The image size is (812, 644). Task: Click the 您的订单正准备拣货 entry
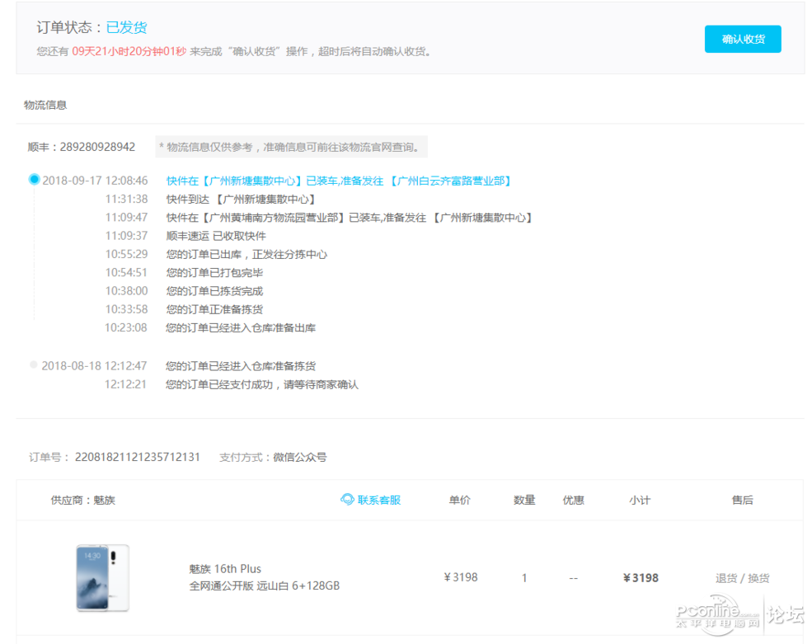click(214, 310)
